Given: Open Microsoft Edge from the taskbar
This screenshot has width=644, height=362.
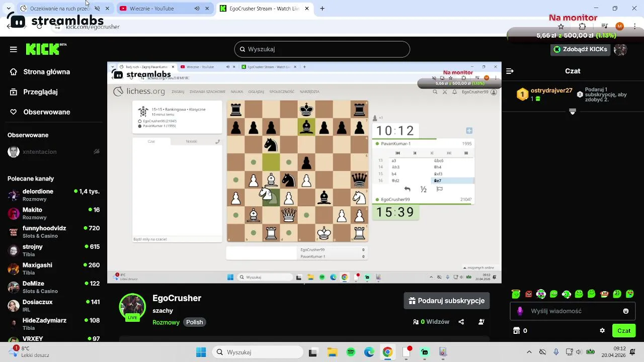Looking at the screenshot, I should click(x=369, y=352).
